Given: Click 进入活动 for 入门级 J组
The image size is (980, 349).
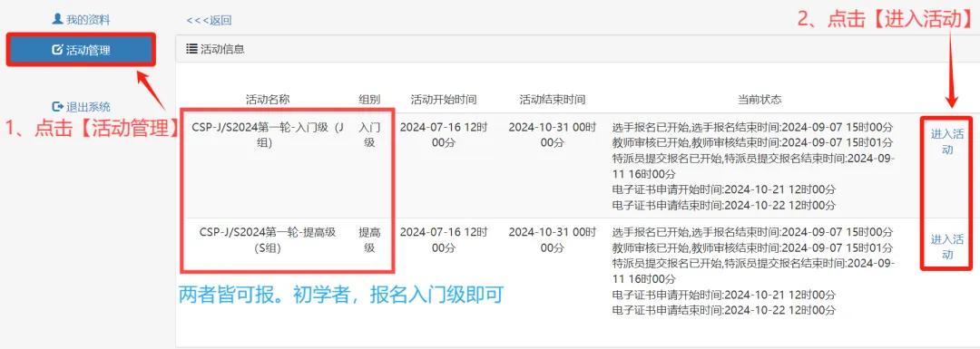Looking at the screenshot, I should (x=946, y=141).
